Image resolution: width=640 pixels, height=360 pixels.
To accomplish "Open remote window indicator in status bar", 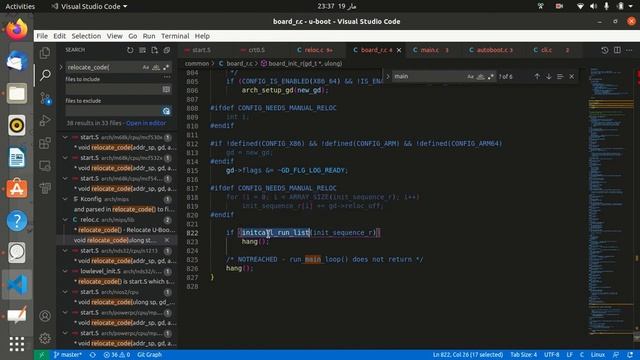I will [41, 355].
